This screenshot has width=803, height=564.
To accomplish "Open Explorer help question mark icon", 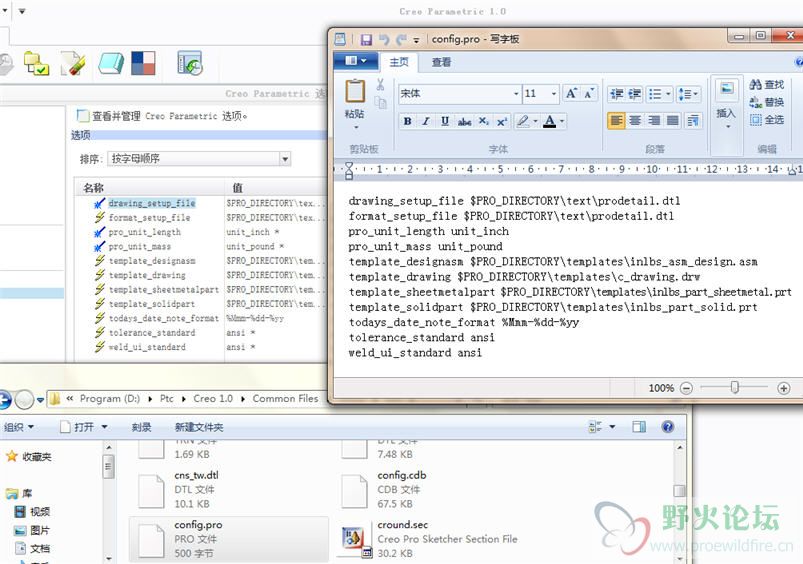I will [x=667, y=427].
